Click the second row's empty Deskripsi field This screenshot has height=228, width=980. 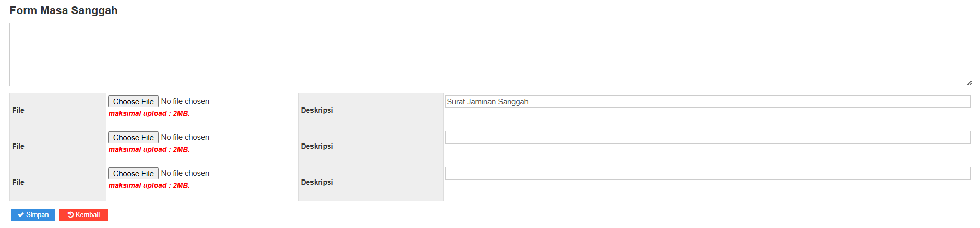coord(707,138)
